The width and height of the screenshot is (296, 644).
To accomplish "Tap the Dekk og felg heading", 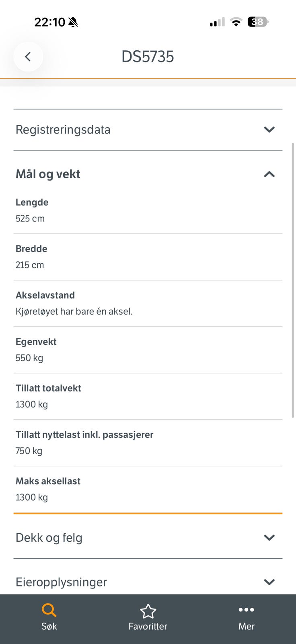I will click(49, 538).
